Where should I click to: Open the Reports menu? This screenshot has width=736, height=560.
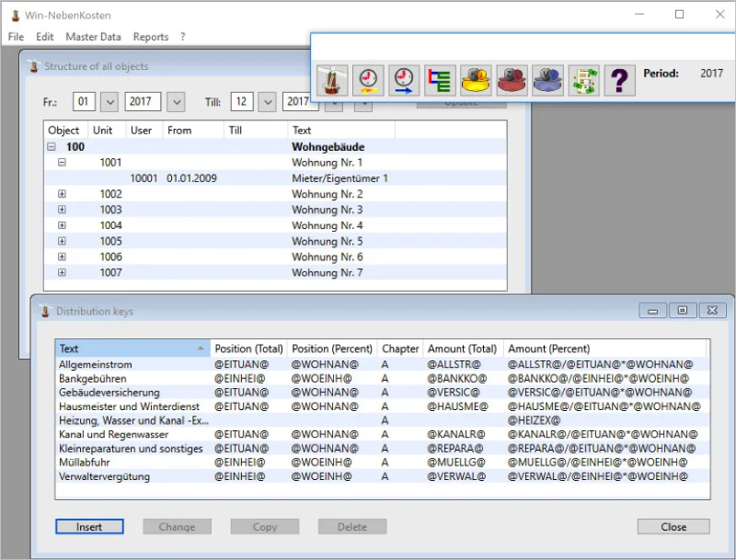click(x=151, y=37)
